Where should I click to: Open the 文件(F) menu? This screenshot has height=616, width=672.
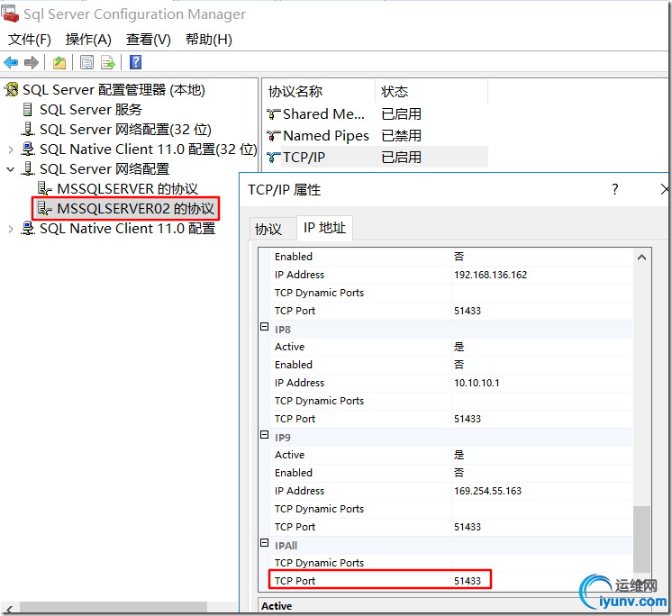(x=30, y=40)
